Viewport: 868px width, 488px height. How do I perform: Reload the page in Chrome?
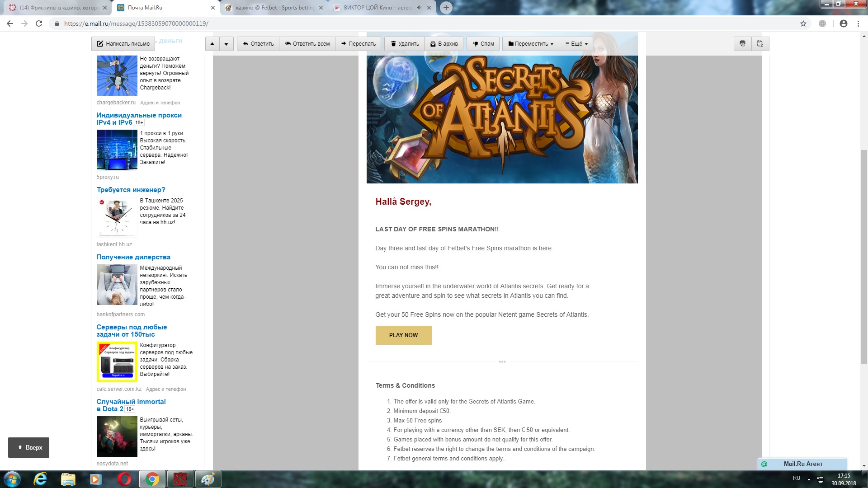click(39, 23)
